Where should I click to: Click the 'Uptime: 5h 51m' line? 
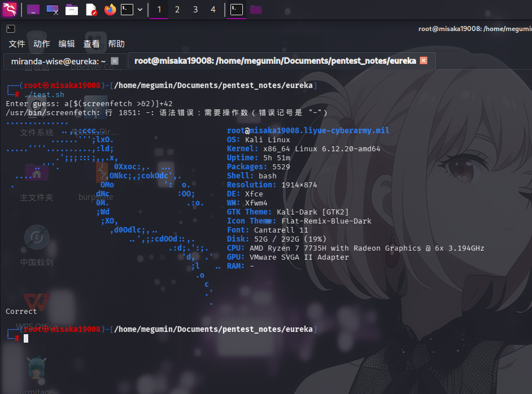click(259, 157)
